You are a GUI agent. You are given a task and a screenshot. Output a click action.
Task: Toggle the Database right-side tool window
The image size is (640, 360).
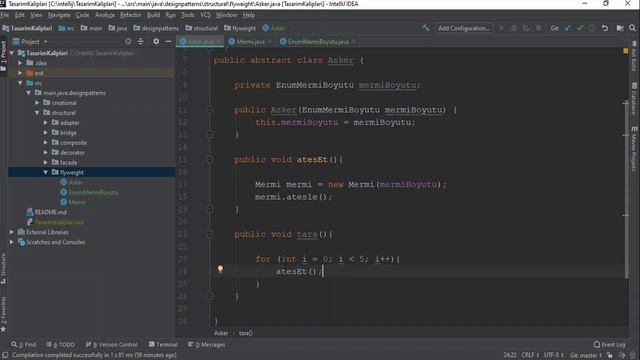634,99
